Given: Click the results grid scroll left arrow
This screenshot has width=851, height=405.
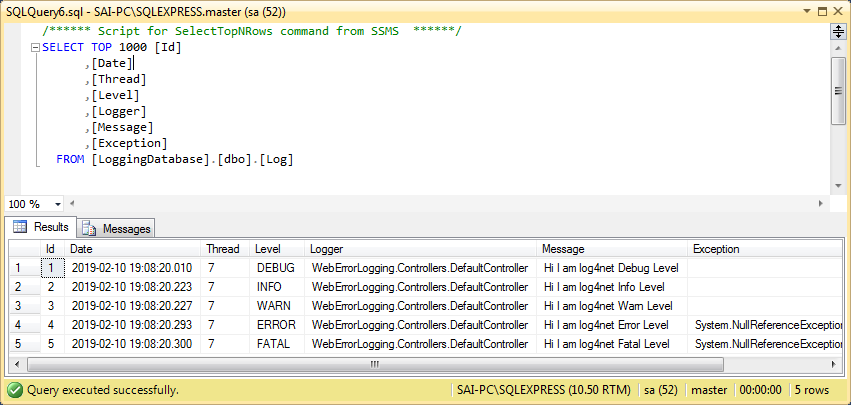Looking at the screenshot, I should tap(17, 364).
